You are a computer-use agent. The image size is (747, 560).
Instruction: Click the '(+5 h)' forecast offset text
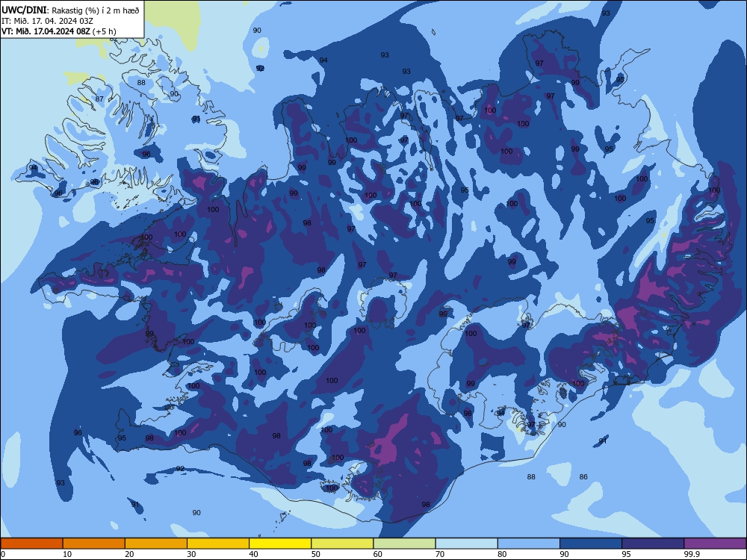coord(104,31)
